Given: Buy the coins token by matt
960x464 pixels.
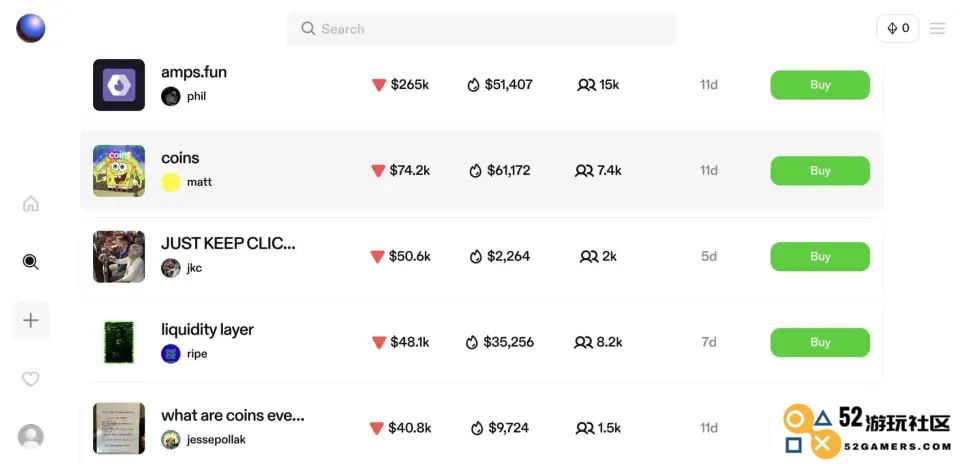Looking at the screenshot, I should (x=820, y=170).
